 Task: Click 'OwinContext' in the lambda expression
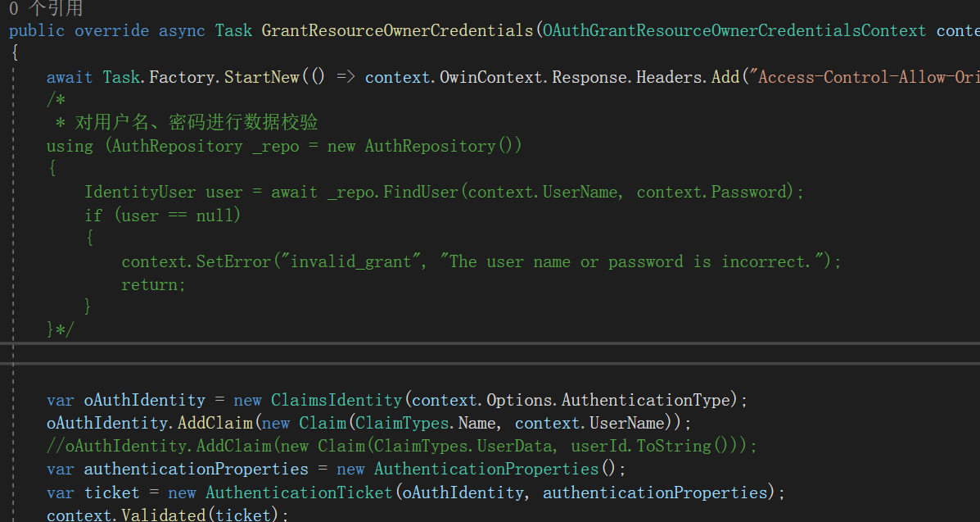pos(491,77)
